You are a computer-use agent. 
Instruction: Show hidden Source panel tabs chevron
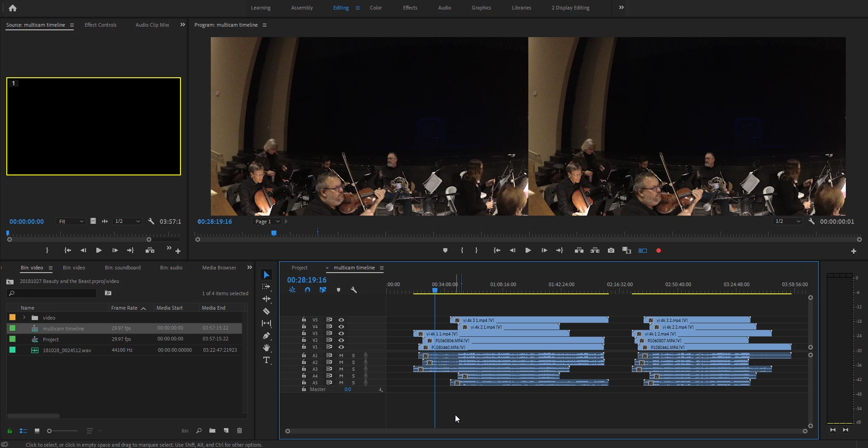[x=183, y=25]
